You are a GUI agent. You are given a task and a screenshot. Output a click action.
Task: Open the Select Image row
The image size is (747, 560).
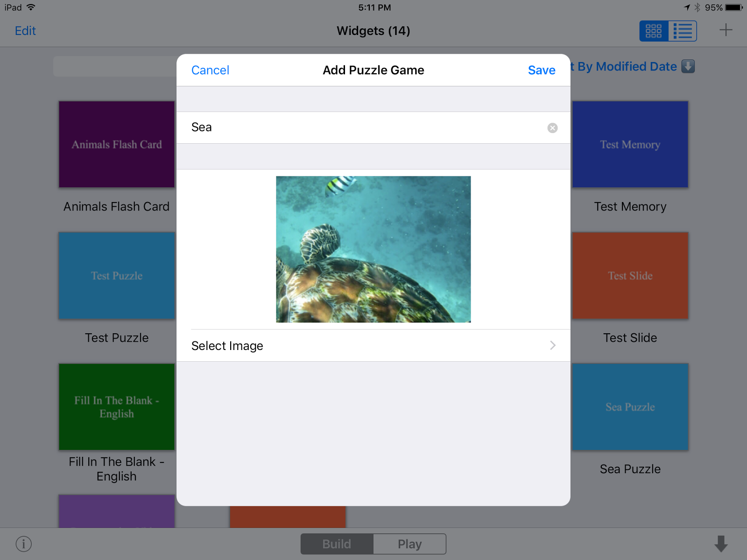(373, 346)
